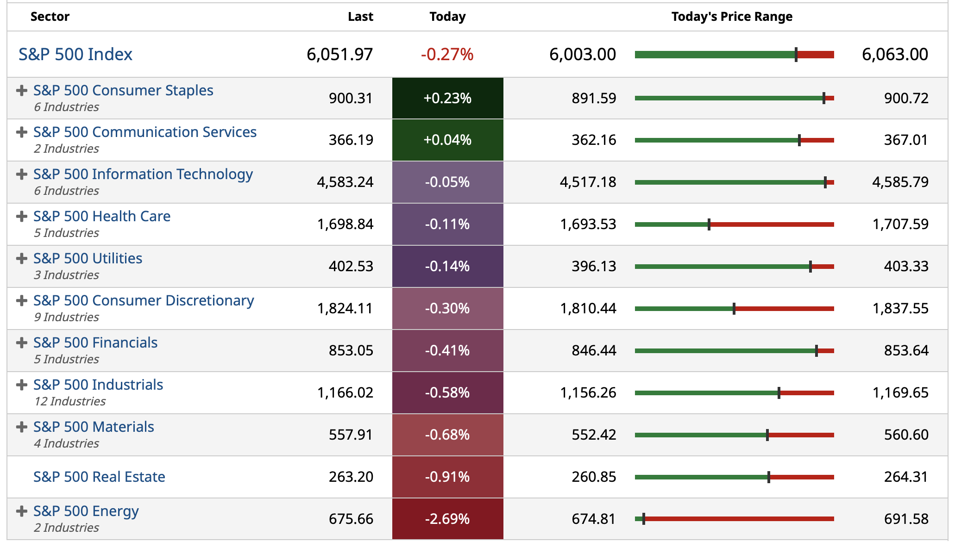Expand the Consumer Staples sector row
Viewport: 955px width, 560px height.
pyautogui.click(x=21, y=90)
